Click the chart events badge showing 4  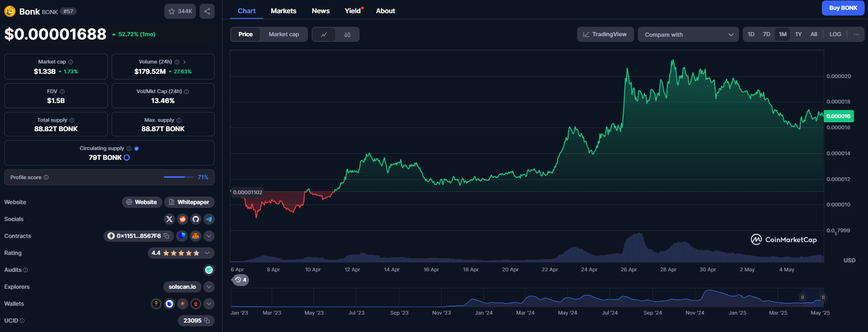(241, 280)
